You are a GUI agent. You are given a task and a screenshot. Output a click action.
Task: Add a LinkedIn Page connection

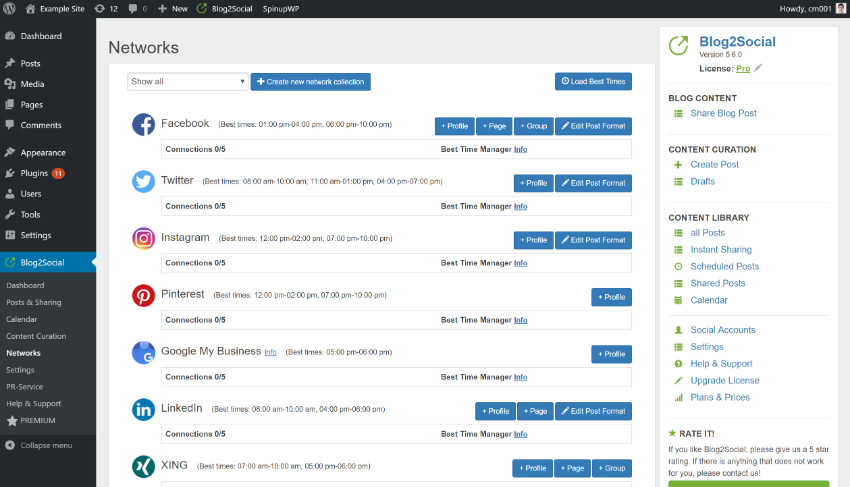point(536,411)
